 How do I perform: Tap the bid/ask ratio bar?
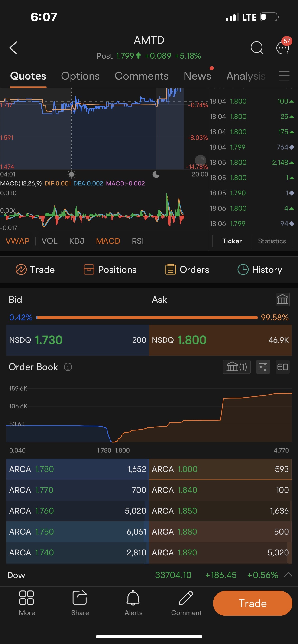(147, 318)
